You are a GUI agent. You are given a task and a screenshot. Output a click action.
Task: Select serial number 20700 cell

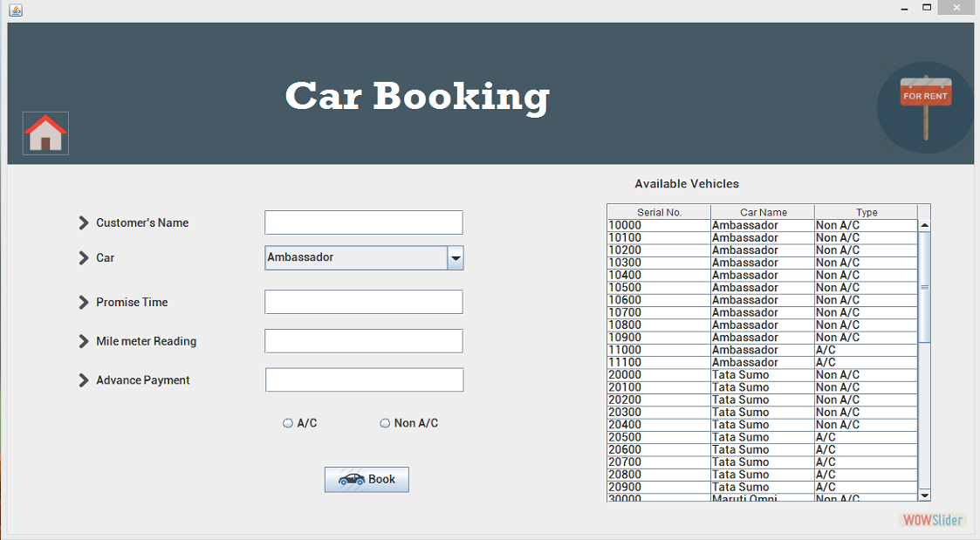coord(659,462)
